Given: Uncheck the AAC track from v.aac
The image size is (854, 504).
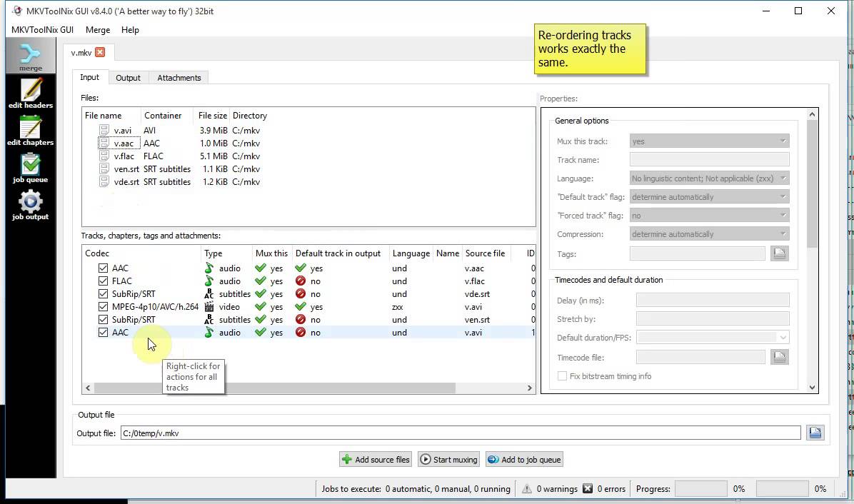Looking at the screenshot, I should coord(103,268).
